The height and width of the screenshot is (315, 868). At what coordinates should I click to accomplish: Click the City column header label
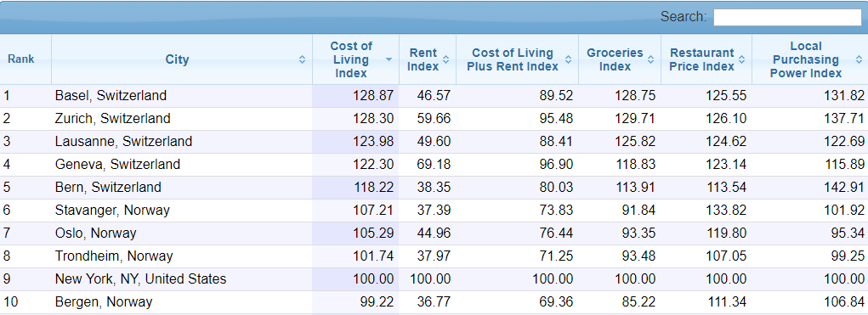[x=177, y=59]
